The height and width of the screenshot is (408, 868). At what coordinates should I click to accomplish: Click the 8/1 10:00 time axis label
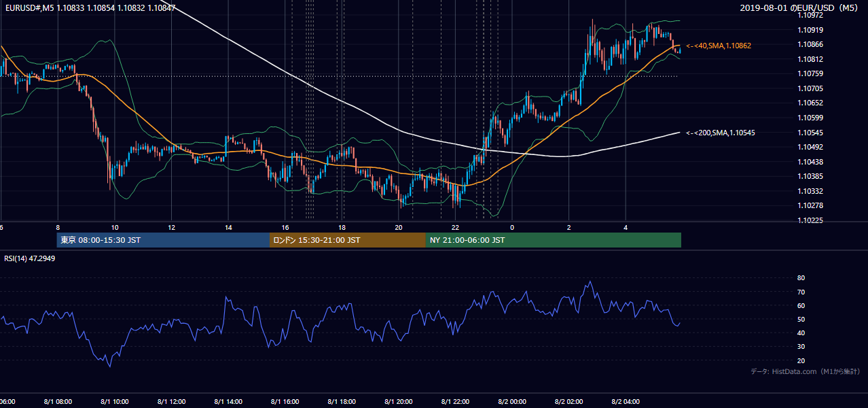pos(115,401)
